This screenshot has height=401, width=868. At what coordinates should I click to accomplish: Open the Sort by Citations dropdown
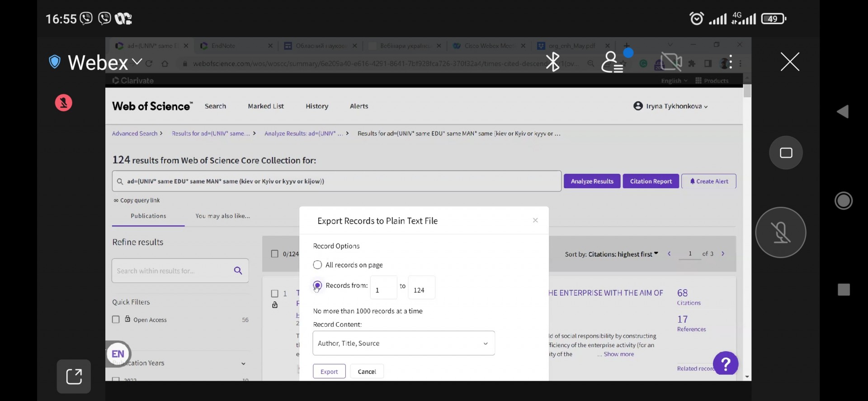(x=611, y=254)
